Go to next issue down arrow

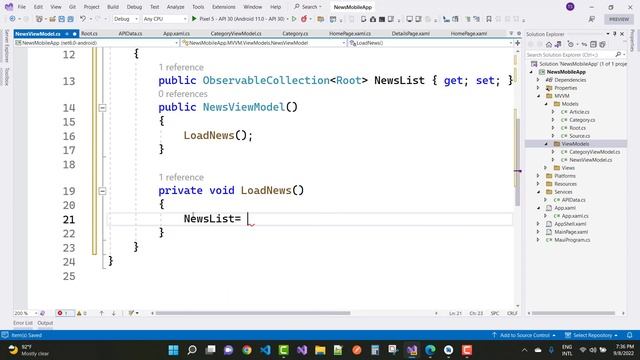(113, 313)
